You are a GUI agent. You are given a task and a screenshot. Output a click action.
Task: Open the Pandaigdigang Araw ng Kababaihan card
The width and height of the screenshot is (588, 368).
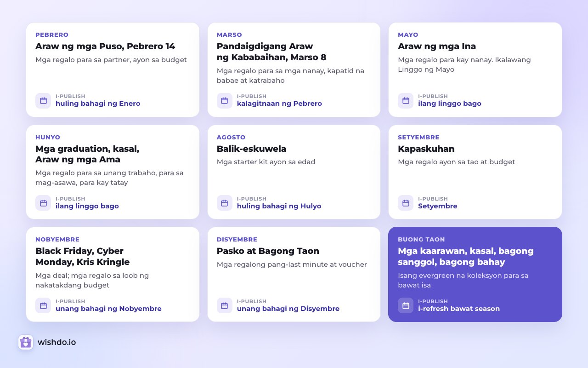pos(294,69)
